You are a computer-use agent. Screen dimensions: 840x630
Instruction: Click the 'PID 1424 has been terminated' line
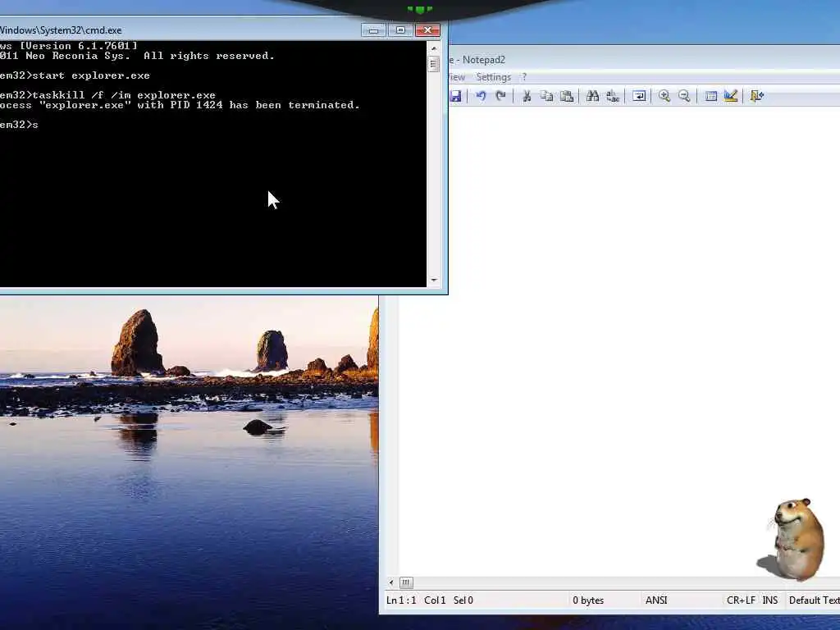pos(180,105)
